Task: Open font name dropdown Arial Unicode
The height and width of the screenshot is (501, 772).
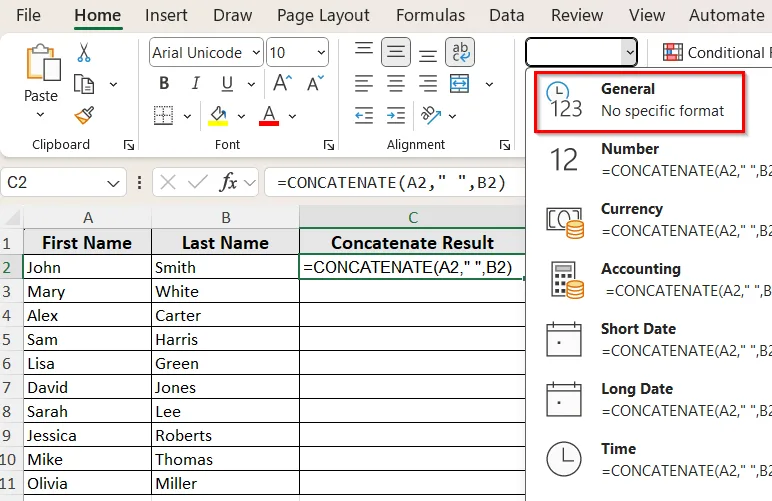Action: [256, 52]
